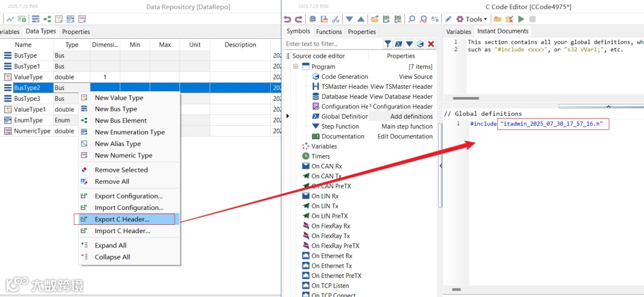
Task: Click View Database Header link
Action: [x=401, y=97]
